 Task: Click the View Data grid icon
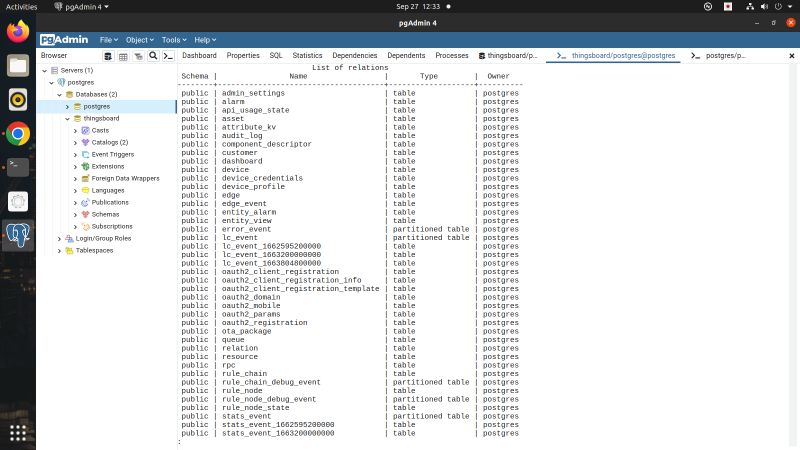click(x=123, y=56)
